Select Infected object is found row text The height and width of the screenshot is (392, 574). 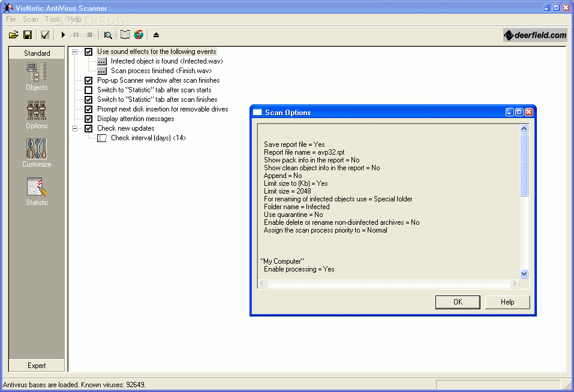[x=167, y=61]
